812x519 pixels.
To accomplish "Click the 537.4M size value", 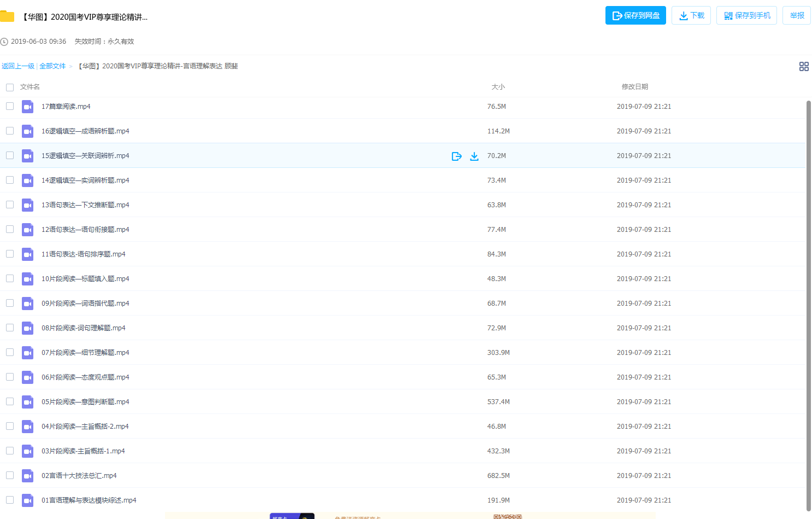I will coord(498,402).
